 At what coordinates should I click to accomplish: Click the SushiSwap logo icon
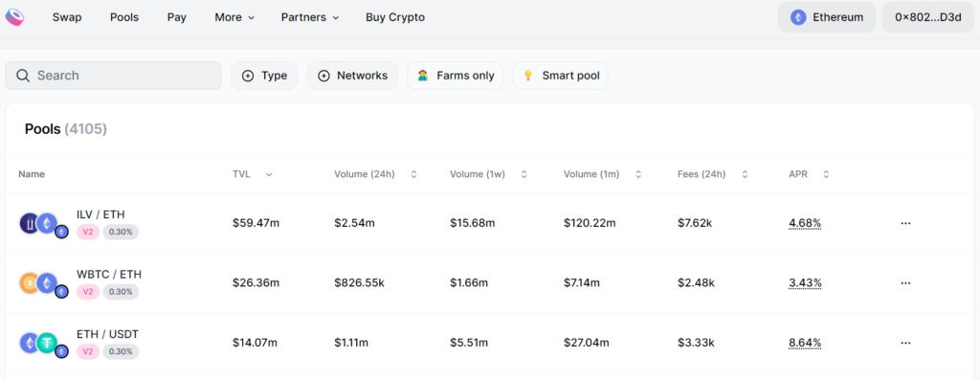coord(14,17)
